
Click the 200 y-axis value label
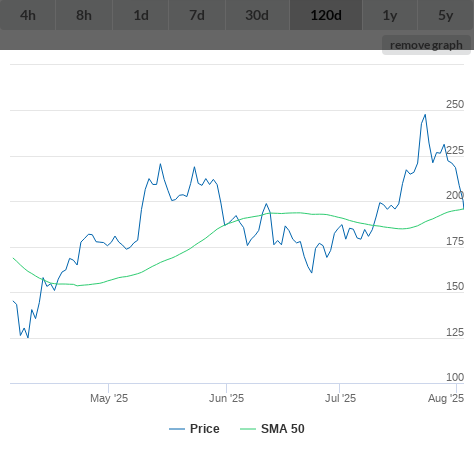[x=455, y=195]
